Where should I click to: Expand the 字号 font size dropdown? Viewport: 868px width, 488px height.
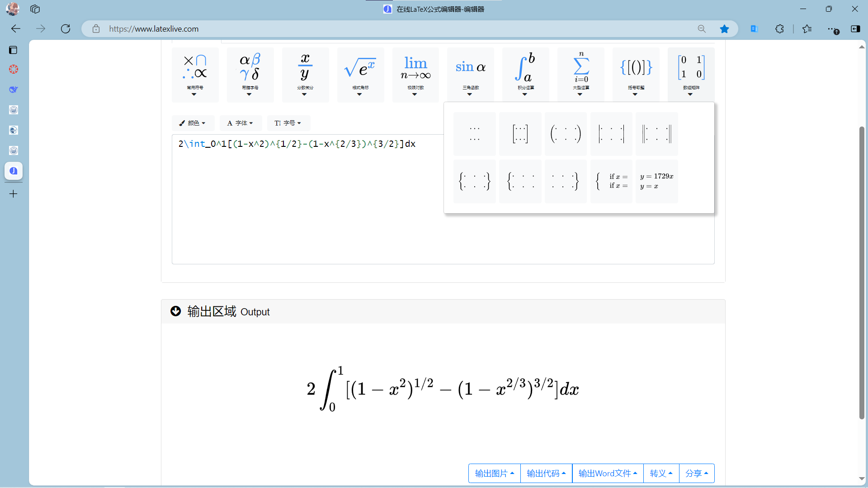point(288,123)
